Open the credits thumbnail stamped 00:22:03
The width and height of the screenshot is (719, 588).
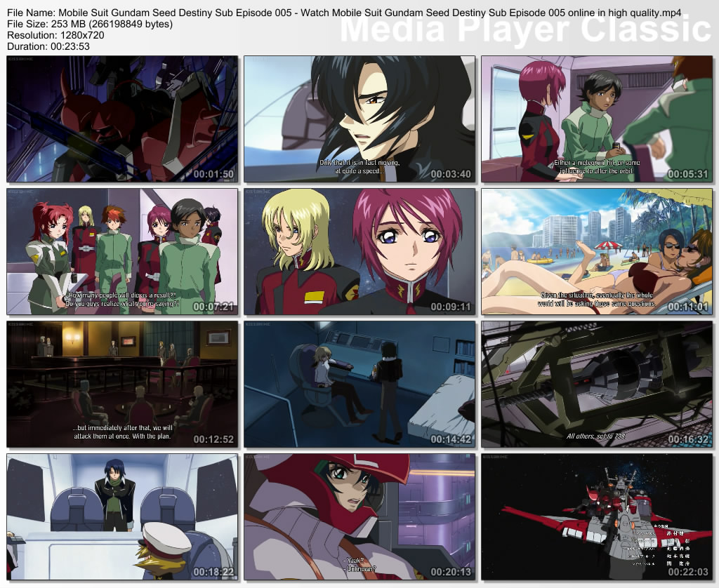coord(597,517)
